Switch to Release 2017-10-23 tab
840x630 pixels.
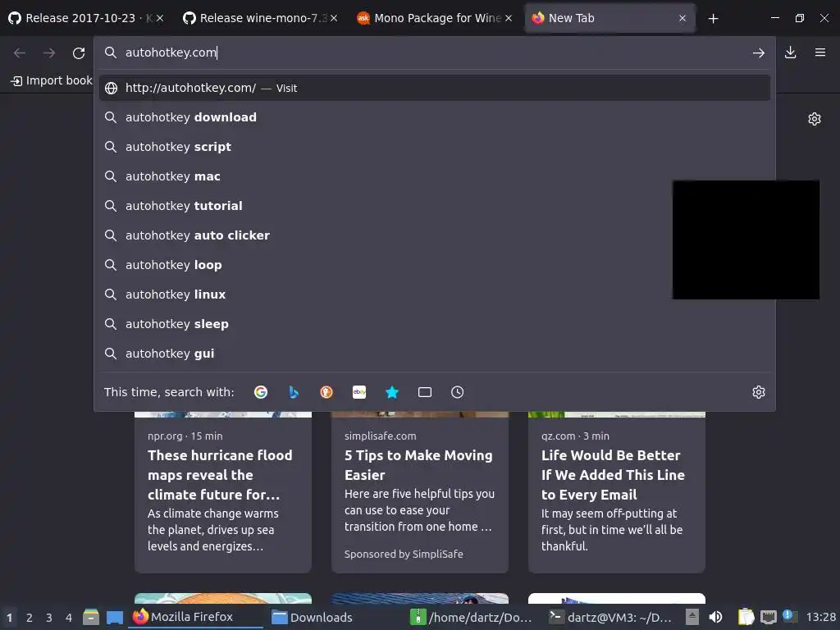tap(80, 18)
